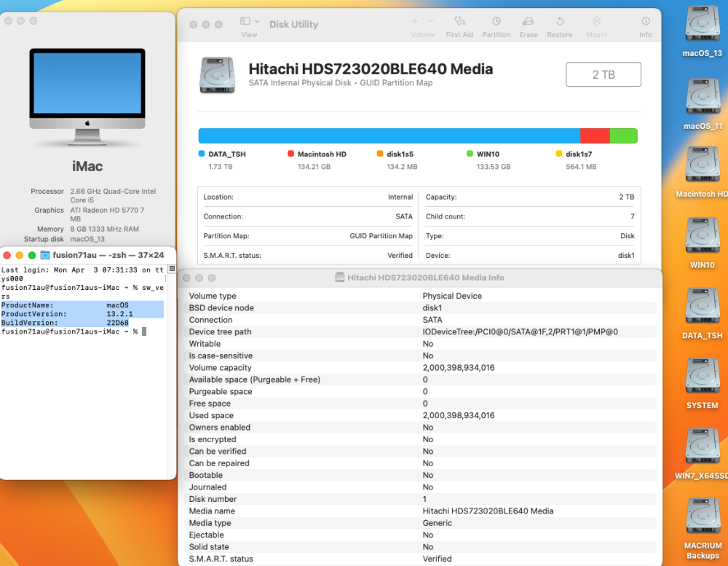Open the View sidebar toggle in Disk Utility
Image resolution: width=728 pixels, height=566 pixels.
click(x=245, y=21)
